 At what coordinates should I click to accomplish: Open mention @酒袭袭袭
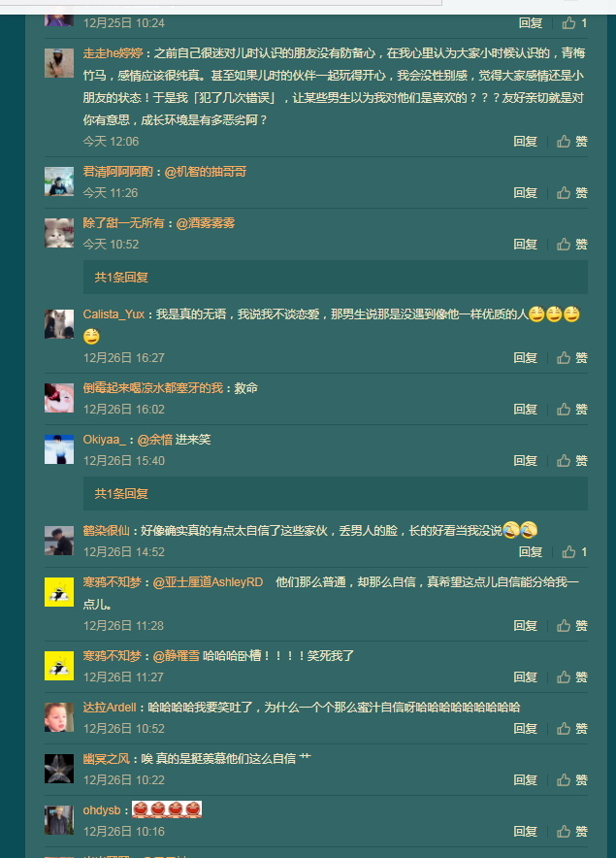point(206,223)
